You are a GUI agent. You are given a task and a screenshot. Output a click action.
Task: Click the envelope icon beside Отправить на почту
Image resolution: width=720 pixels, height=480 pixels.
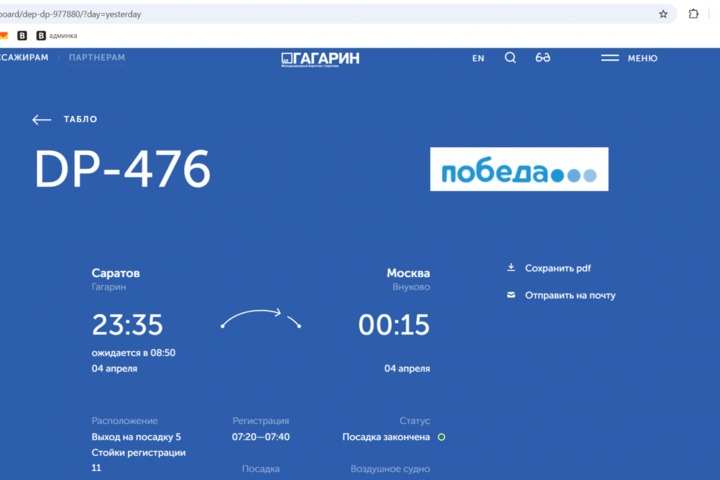click(511, 295)
